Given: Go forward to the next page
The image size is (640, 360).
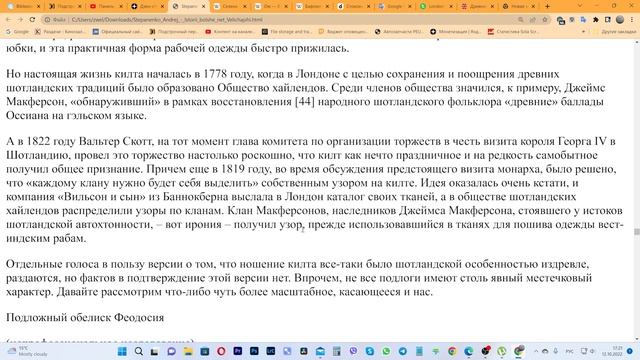Looking at the screenshot, I should [20, 20].
